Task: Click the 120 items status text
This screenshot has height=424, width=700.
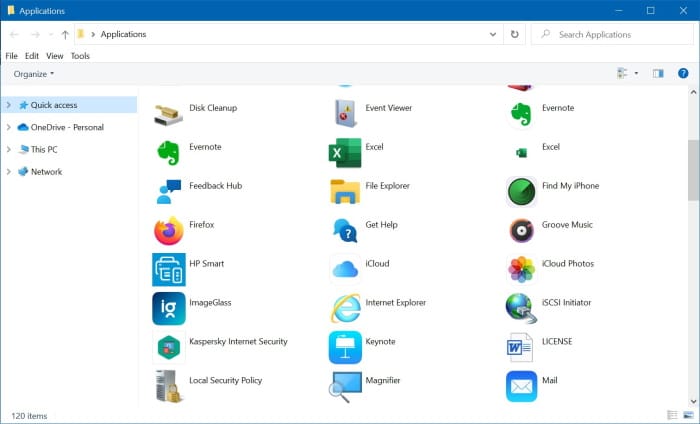Action: [29, 416]
